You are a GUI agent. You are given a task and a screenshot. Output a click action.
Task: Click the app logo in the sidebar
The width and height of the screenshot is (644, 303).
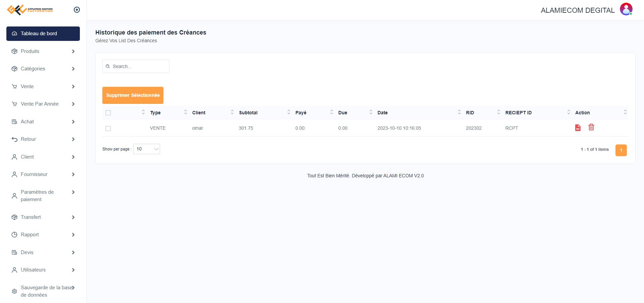(x=30, y=10)
